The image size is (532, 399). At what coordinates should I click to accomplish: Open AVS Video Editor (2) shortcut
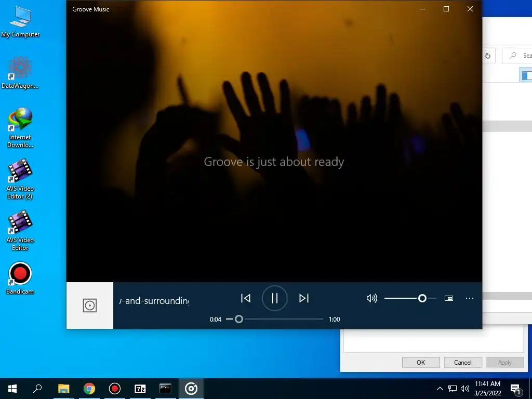pos(20,179)
